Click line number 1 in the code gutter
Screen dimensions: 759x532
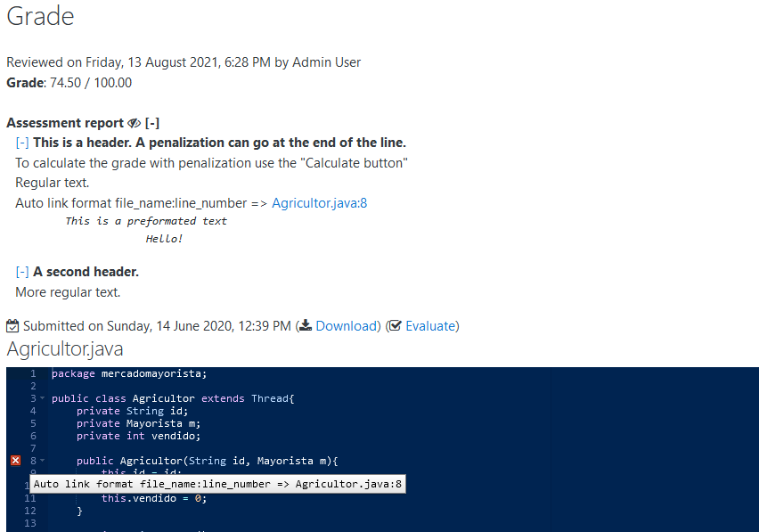pos(32,374)
